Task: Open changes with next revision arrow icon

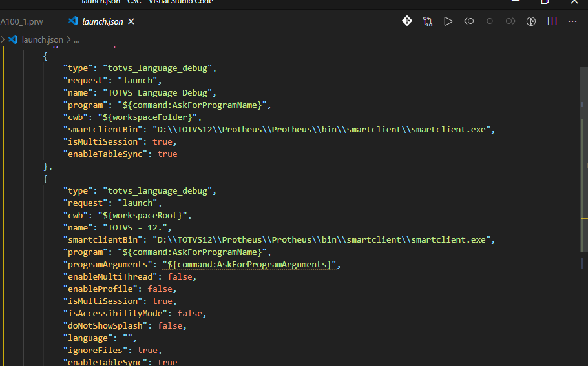Action: pyautogui.click(x=510, y=21)
